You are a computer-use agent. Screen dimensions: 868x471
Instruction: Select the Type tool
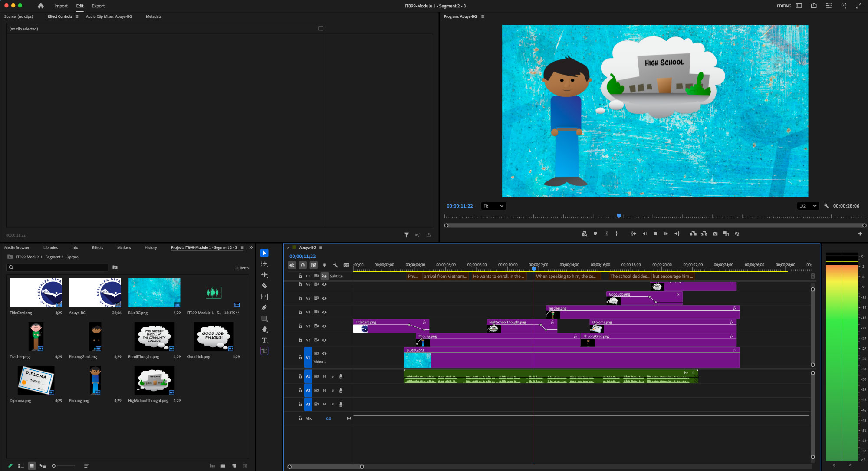(x=264, y=340)
